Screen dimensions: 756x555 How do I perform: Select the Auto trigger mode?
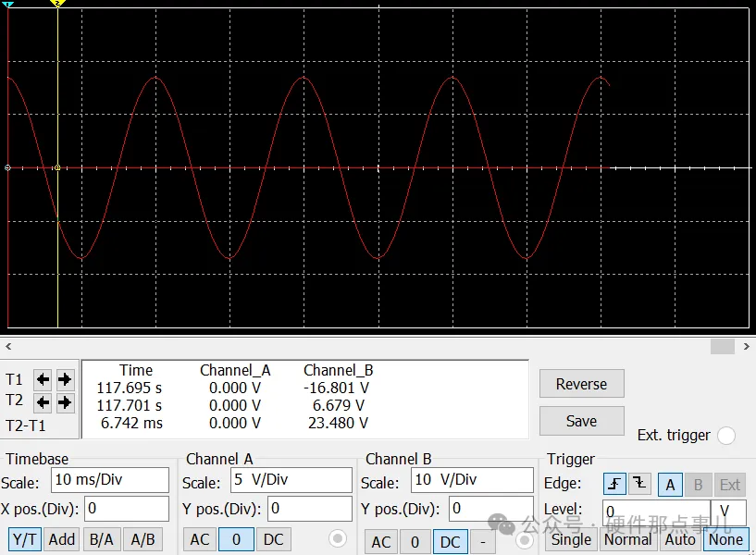pos(680,539)
